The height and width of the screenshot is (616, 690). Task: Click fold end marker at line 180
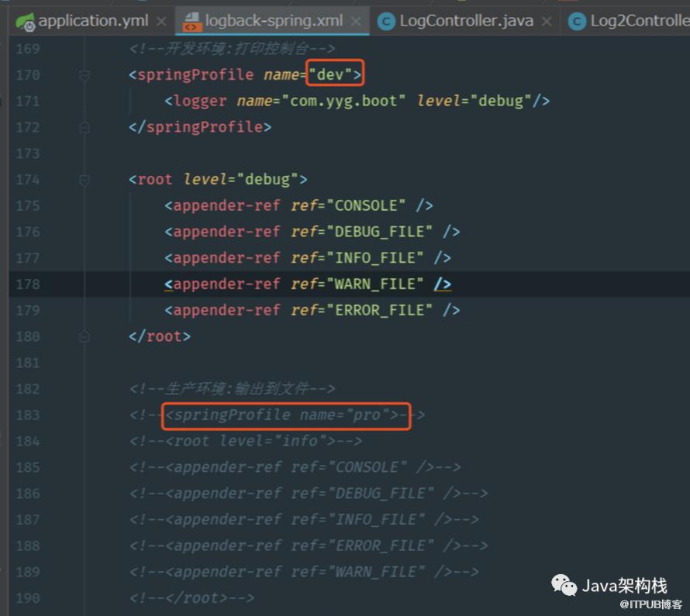(x=85, y=337)
